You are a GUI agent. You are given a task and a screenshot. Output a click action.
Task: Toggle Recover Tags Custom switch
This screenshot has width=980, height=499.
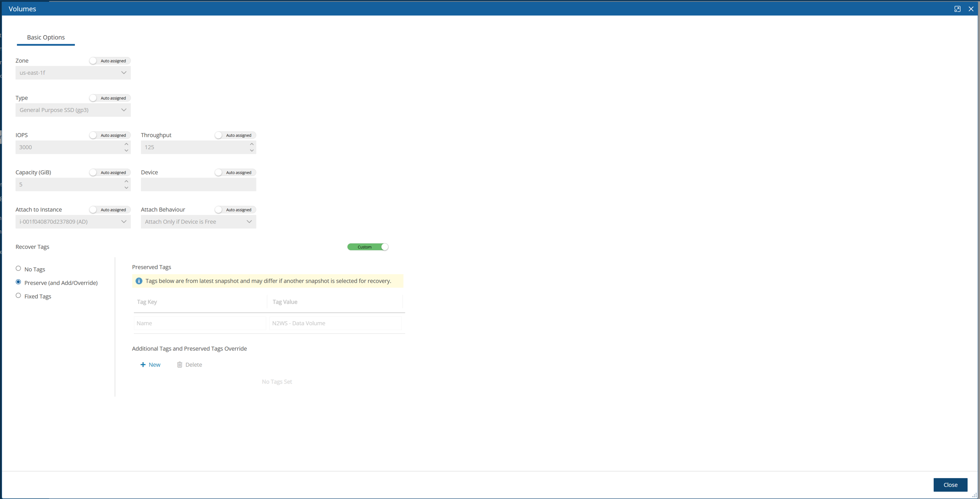[367, 247]
